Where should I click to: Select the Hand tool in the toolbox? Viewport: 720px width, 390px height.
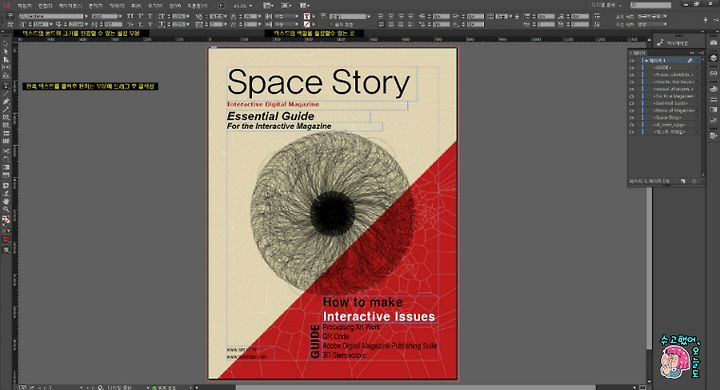[6, 201]
